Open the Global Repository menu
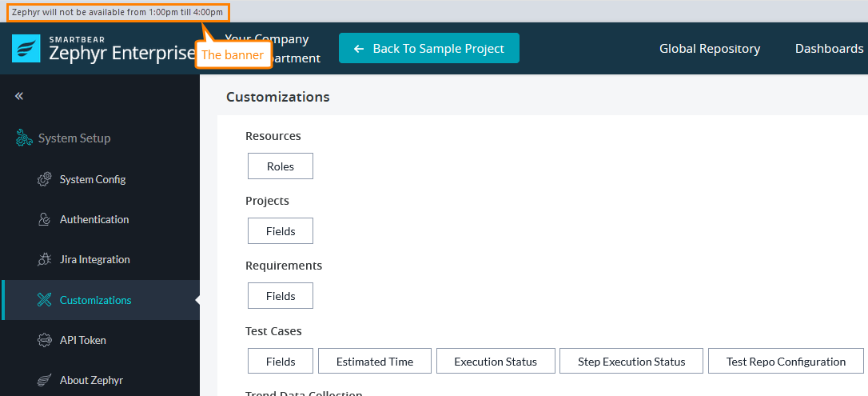Image resolution: width=868 pixels, height=396 pixels. tap(709, 49)
